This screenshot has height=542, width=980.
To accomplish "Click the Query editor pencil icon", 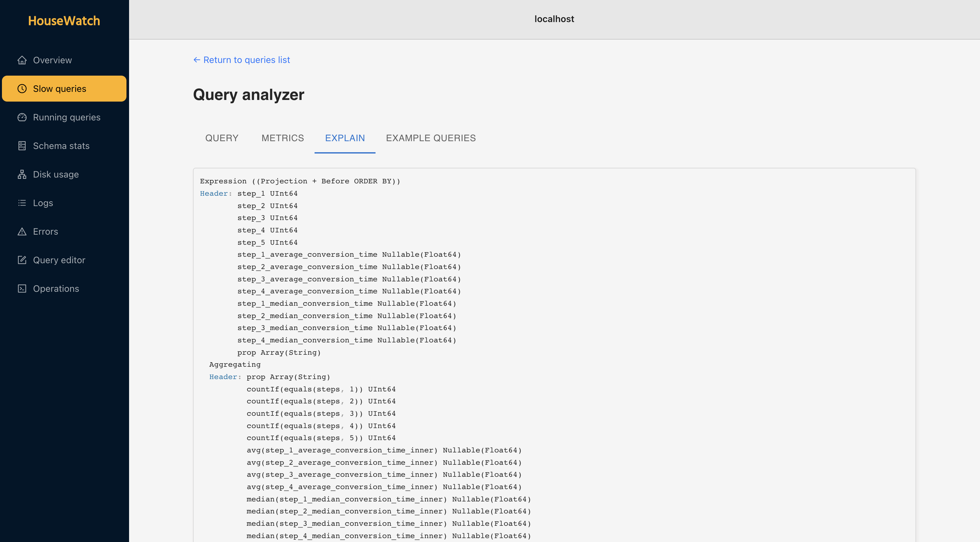I will point(22,260).
